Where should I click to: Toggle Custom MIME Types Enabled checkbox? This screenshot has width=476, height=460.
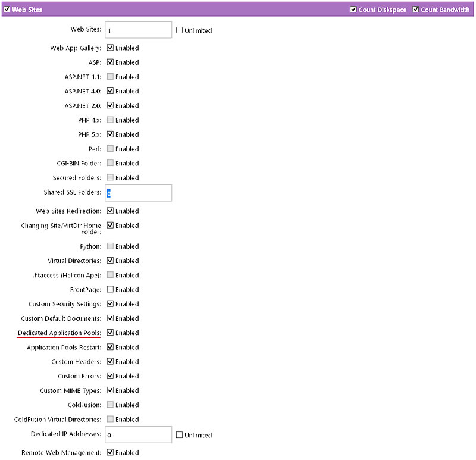point(110,390)
